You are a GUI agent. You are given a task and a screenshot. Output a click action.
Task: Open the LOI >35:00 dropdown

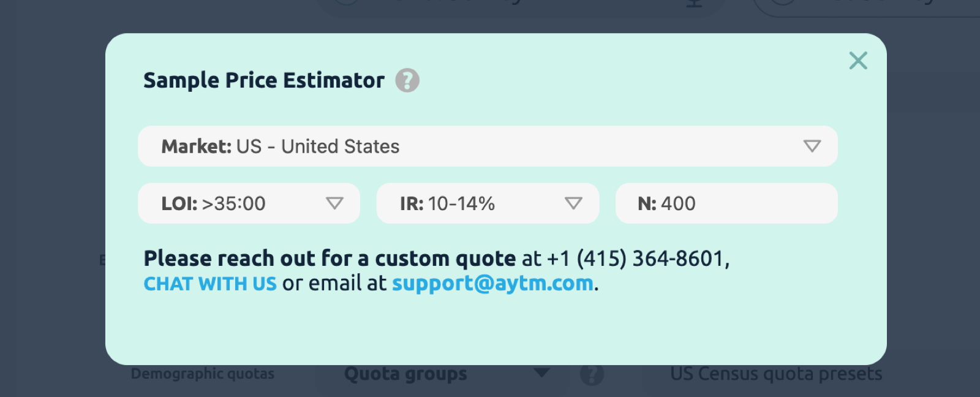(x=249, y=203)
